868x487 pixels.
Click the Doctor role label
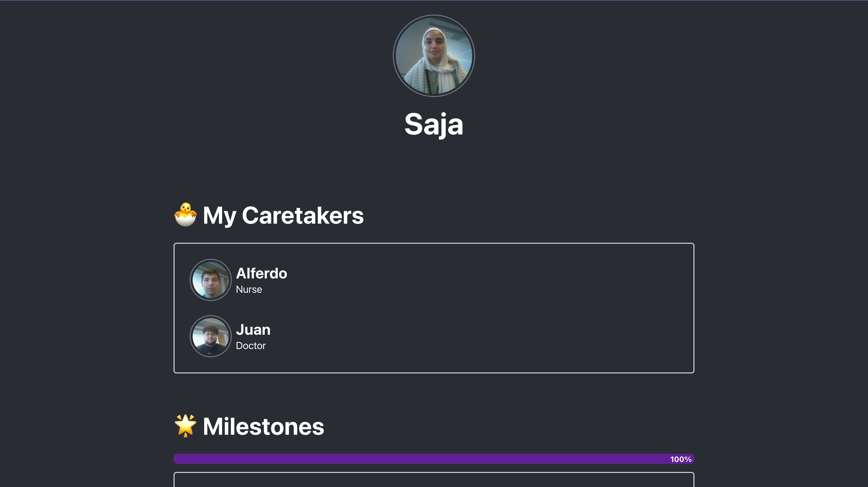(251, 346)
